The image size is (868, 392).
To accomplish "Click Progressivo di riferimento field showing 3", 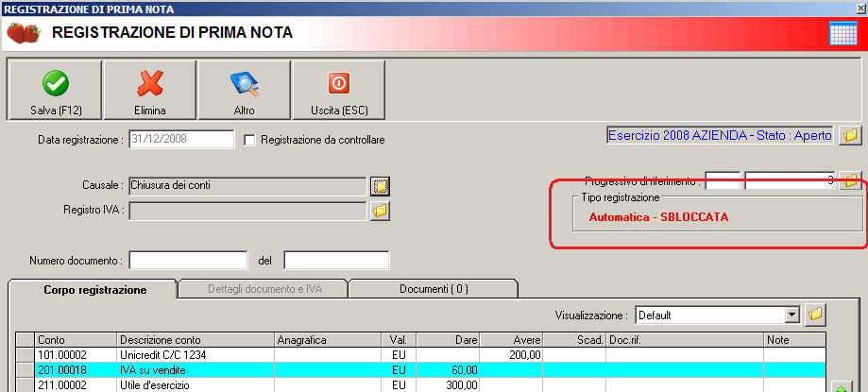I will (790, 180).
